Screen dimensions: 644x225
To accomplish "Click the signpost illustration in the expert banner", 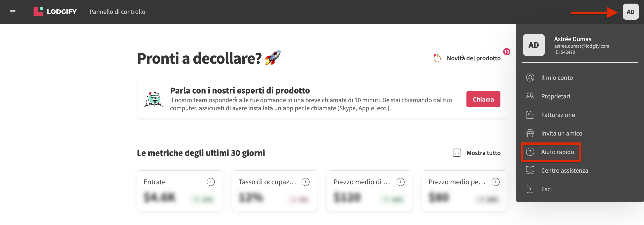I will (154, 99).
